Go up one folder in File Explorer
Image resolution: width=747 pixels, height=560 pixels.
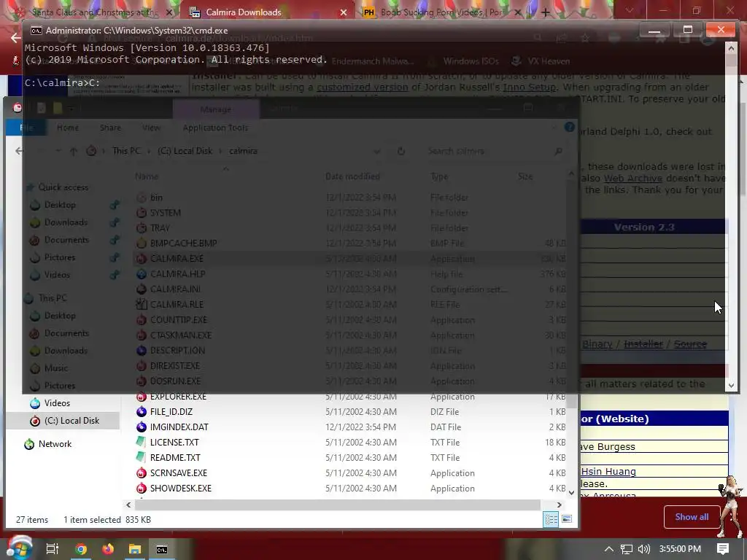(74, 151)
